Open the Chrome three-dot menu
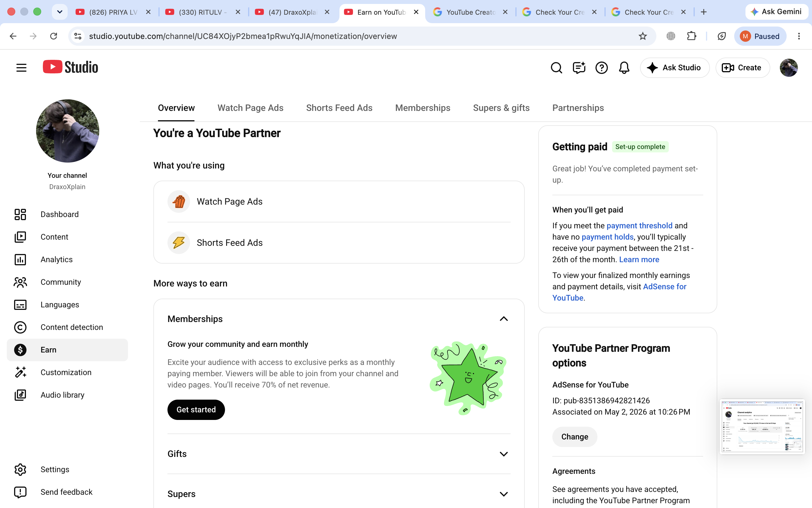The width and height of the screenshot is (812, 508). click(799, 36)
